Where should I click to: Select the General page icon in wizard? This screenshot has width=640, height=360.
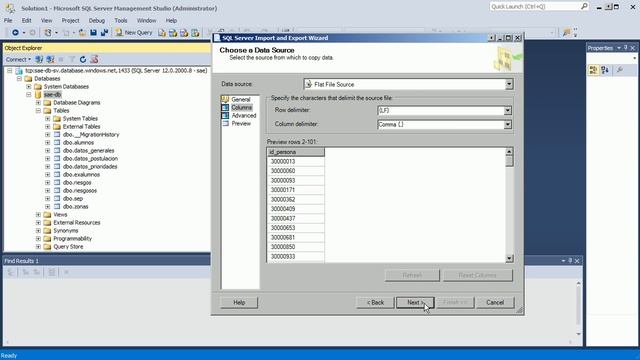pyautogui.click(x=225, y=99)
